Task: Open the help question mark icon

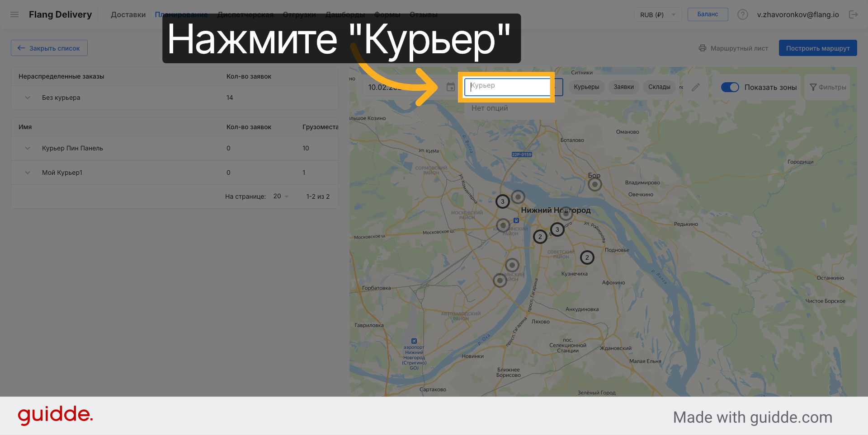Action: tap(743, 14)
